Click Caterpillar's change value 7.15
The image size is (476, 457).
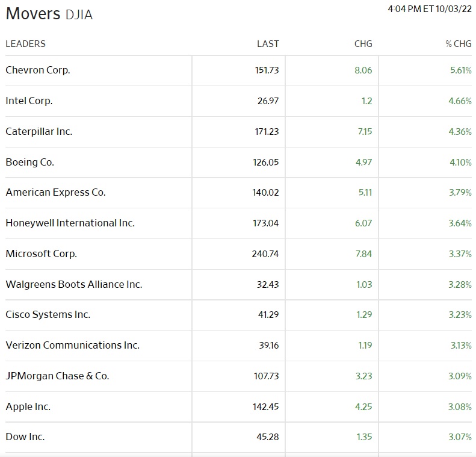point(365,131)
